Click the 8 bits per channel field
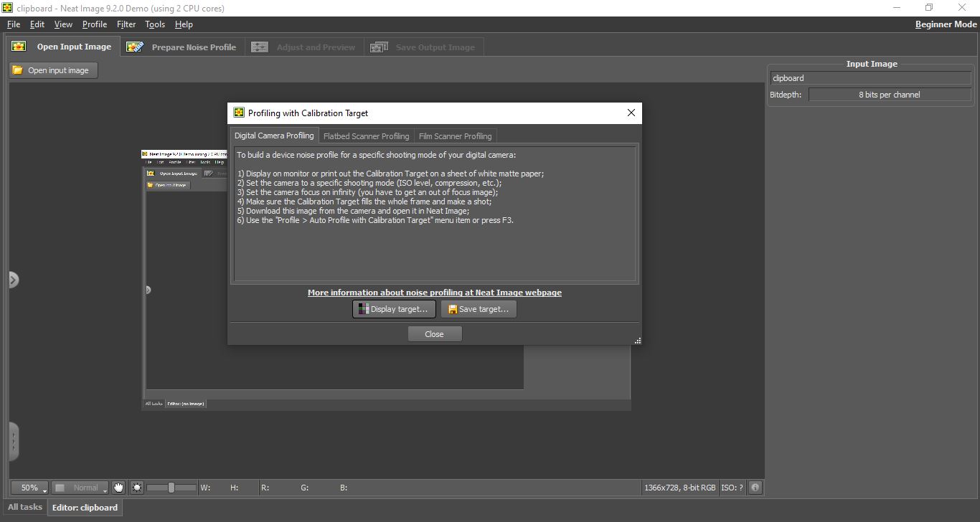980x522 pixels. point(890,95)
